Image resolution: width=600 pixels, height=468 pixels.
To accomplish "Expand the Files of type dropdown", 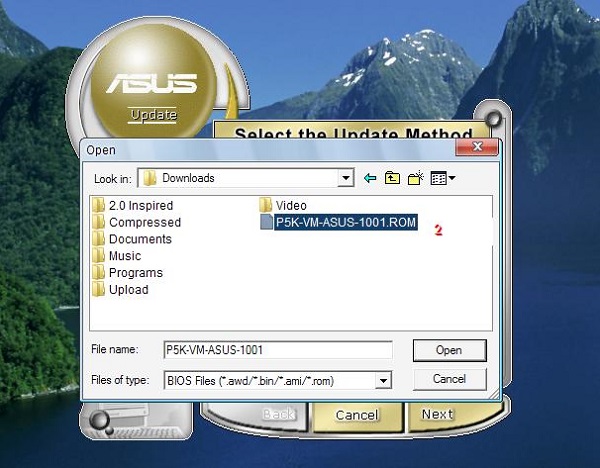I will click(383, 380).
